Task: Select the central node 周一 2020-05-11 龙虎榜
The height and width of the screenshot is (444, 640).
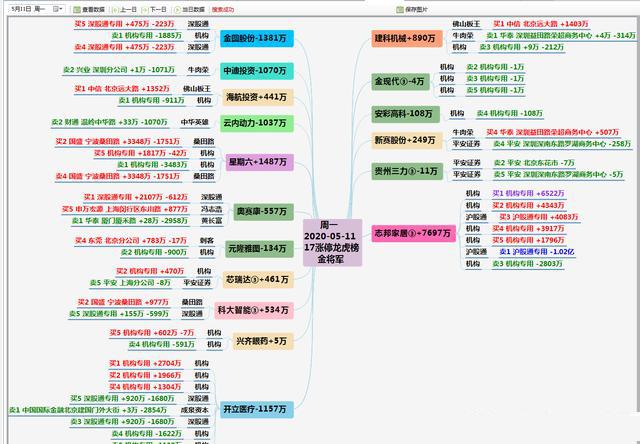Action: point(332,242)
